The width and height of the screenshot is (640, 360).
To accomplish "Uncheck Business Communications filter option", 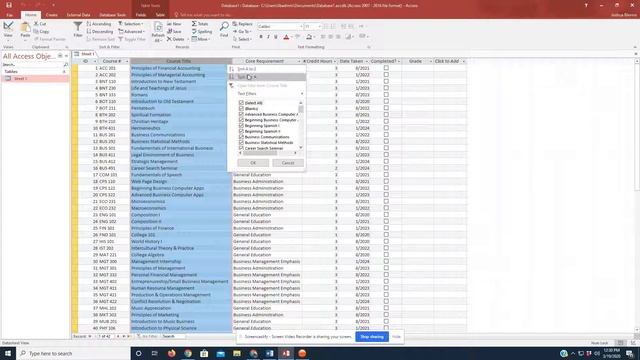I will (241, 137).
